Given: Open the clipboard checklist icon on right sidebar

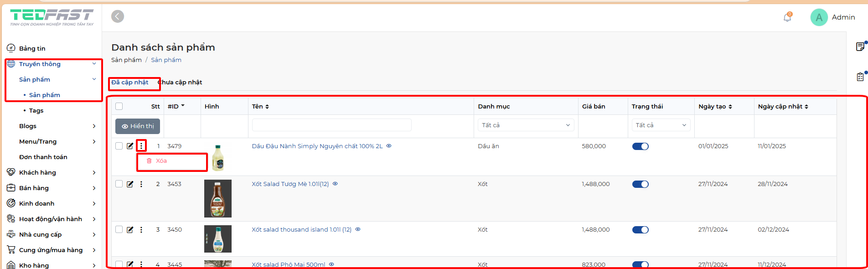Looking at the screenshot, I should coord(860,77).
